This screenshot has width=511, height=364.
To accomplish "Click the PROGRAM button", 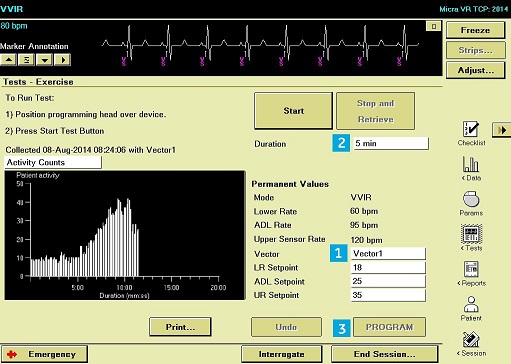I will click(x=389, y=327).
